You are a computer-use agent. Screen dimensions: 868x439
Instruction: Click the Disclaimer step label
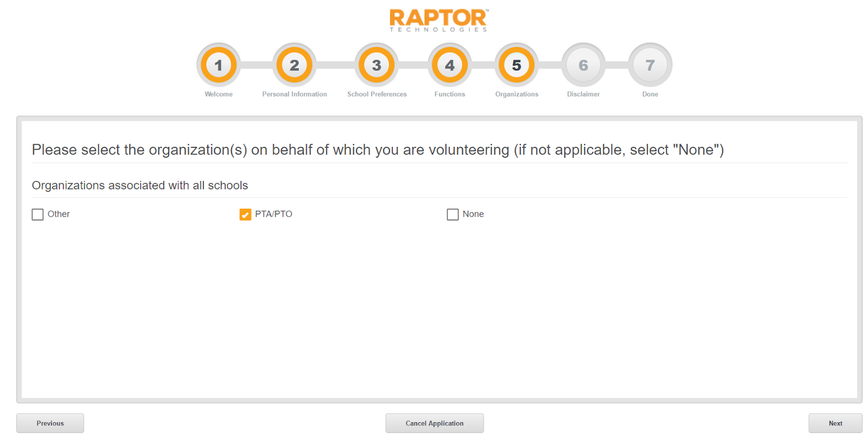[x=583, y=94]
